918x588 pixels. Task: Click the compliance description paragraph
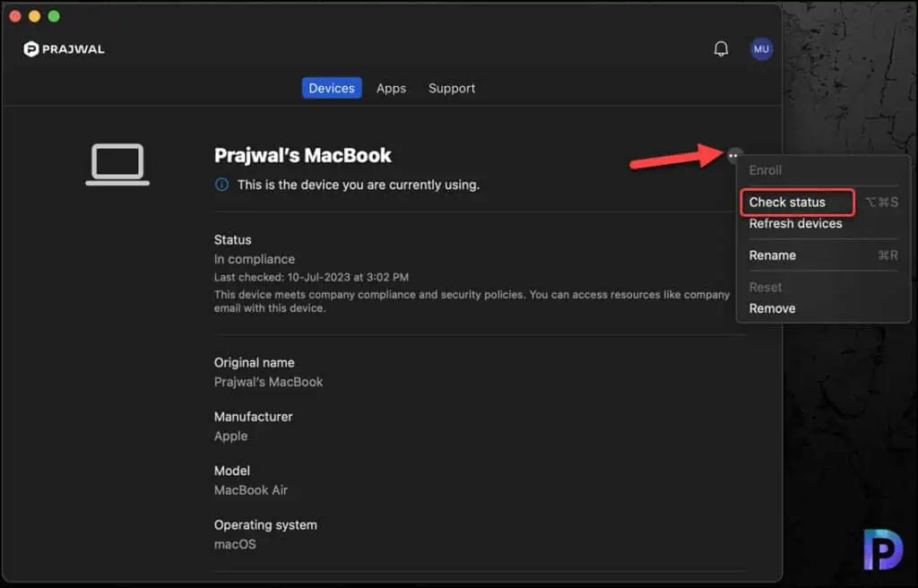click(472, 301)
